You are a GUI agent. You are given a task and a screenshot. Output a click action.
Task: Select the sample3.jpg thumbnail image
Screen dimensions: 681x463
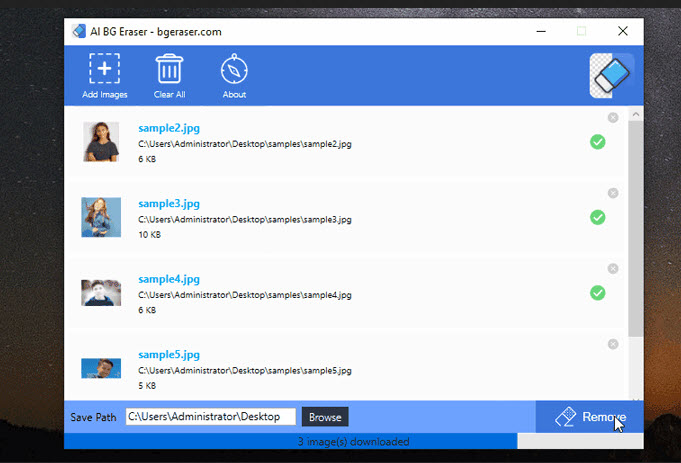[x=101, y=217]
